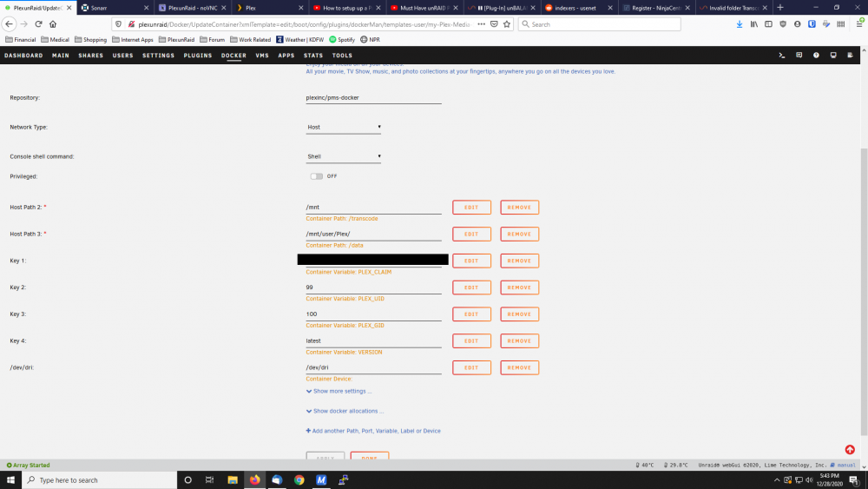Open the Firefox account icon
Screen dimensions: 868x489
pos(797,24)
